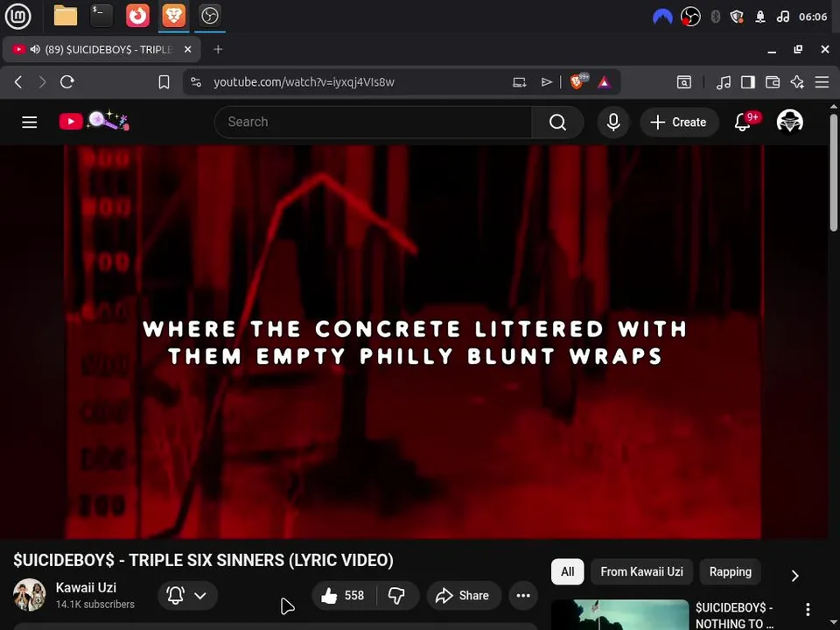The image size is (840, 630).
Task: Launch the terminal from the panel
Action: (101, 16)
